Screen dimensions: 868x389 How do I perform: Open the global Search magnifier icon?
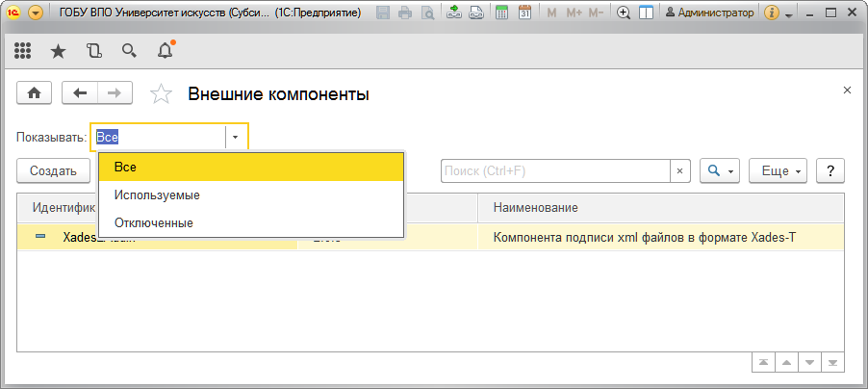129,51
